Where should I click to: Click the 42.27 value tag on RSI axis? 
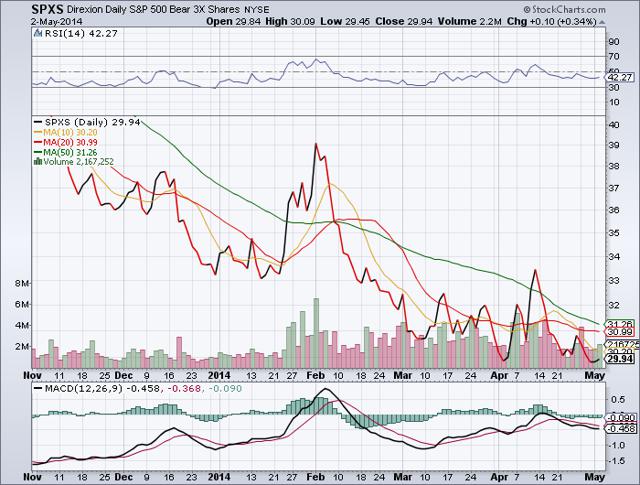click(620, 77)
